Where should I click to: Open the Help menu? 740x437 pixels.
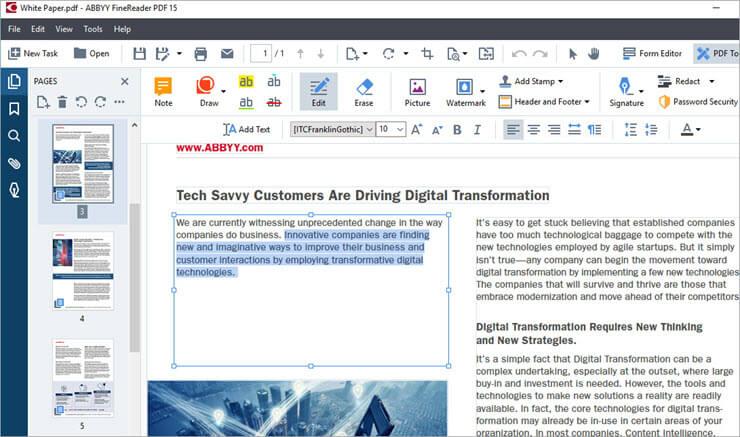(122, 29)
